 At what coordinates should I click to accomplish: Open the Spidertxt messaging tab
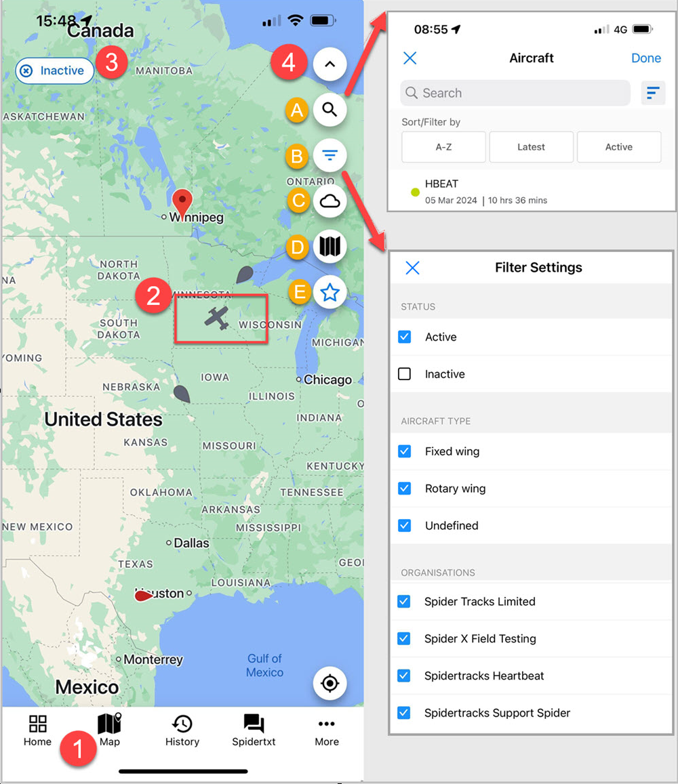tap(254, 730)
